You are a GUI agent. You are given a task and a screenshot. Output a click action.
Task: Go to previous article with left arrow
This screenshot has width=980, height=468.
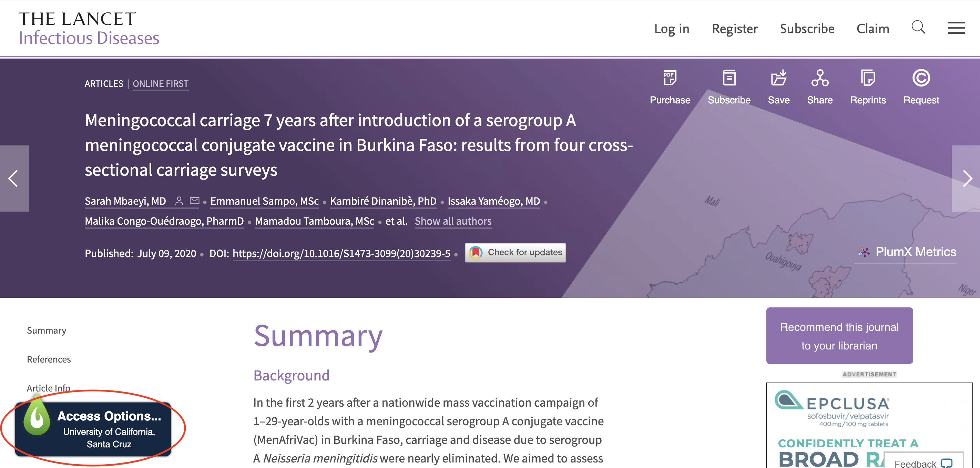click(x=14, y=179)
